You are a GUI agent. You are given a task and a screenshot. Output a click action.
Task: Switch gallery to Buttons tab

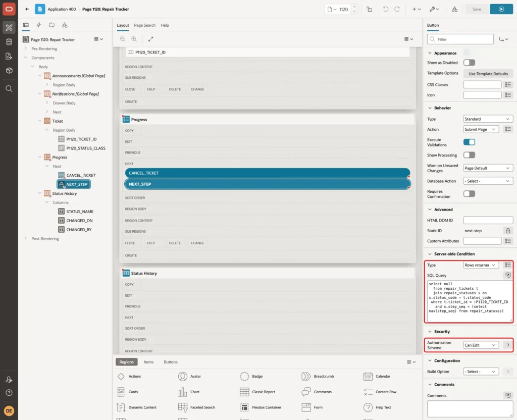[x=171, y=362]
